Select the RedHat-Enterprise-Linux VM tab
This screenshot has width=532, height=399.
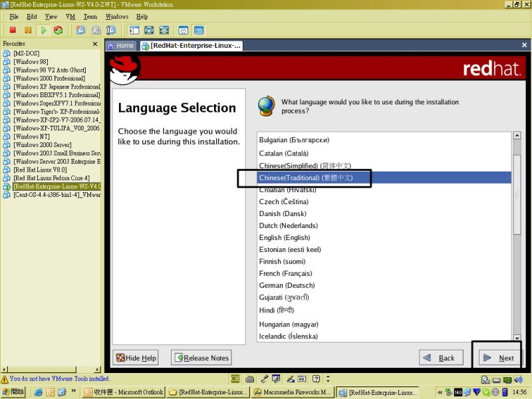[x=192, y=45]
